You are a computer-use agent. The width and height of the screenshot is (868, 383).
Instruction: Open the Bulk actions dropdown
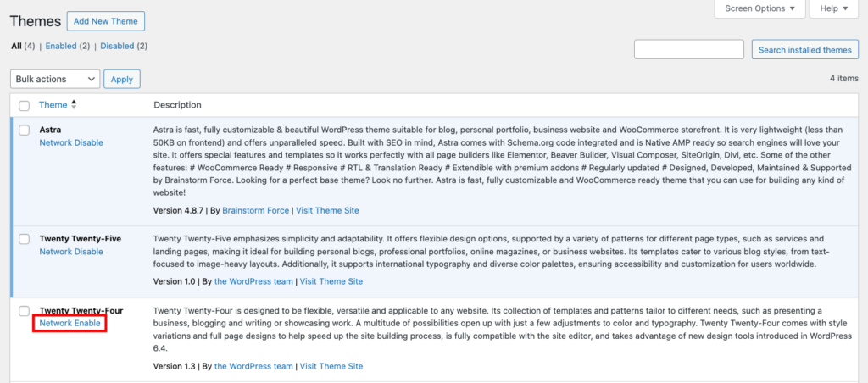click(x=55, y=79)
